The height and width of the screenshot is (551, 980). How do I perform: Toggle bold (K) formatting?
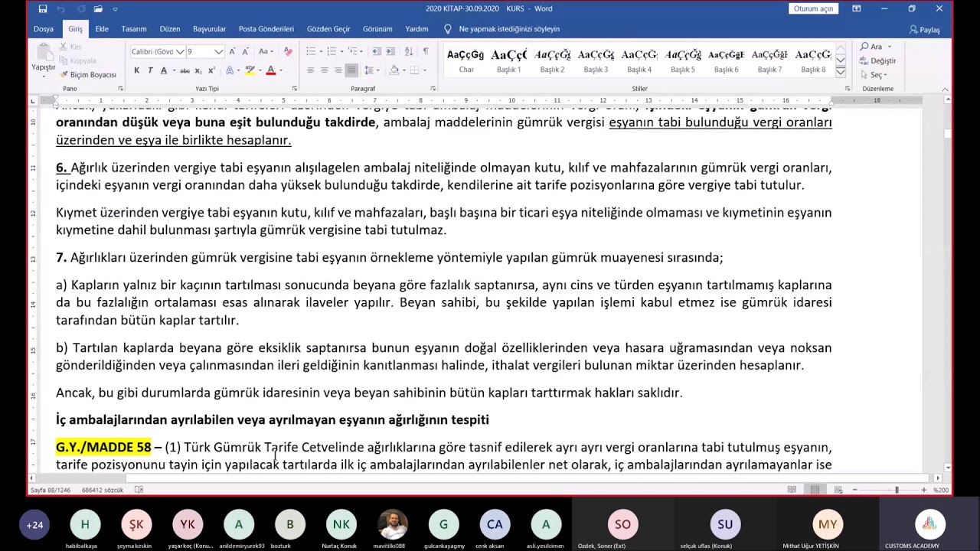coord(137,70)
